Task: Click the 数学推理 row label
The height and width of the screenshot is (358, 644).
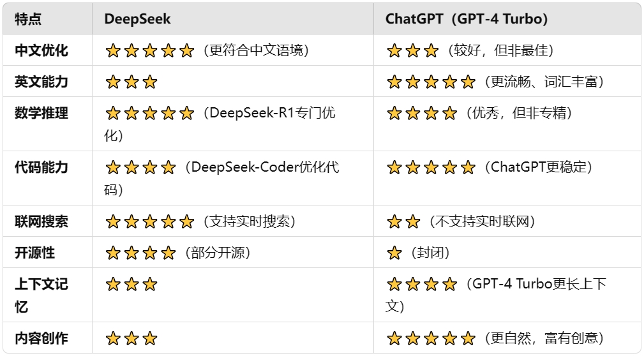Action: pos(41,113)
